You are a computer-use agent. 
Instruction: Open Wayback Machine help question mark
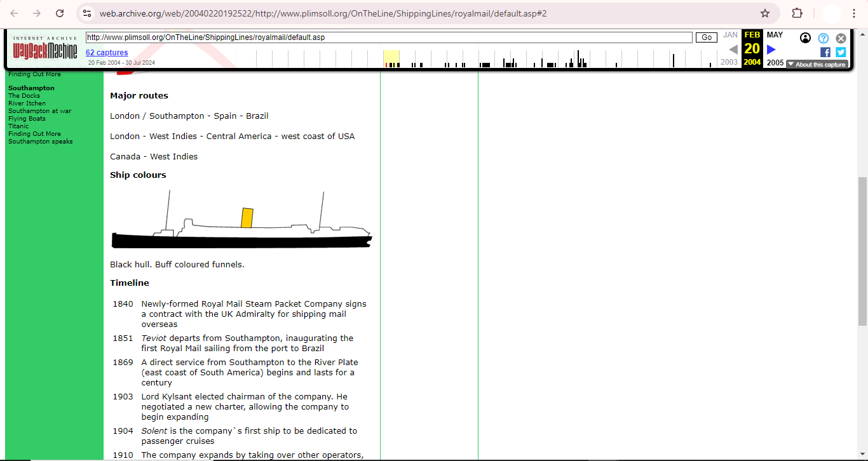824,38
